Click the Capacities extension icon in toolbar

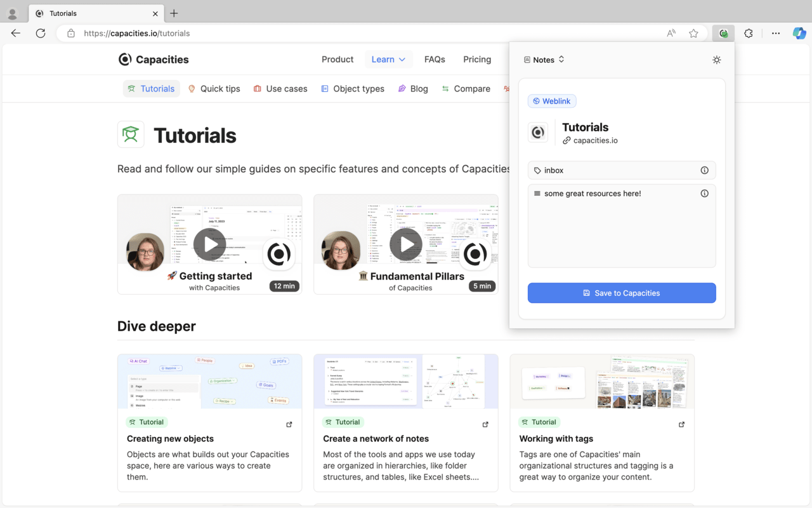click(x=723, y=34)
